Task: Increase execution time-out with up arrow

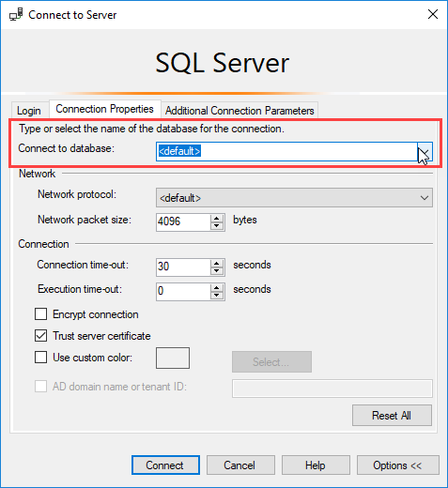Action: tap(217, 287)
